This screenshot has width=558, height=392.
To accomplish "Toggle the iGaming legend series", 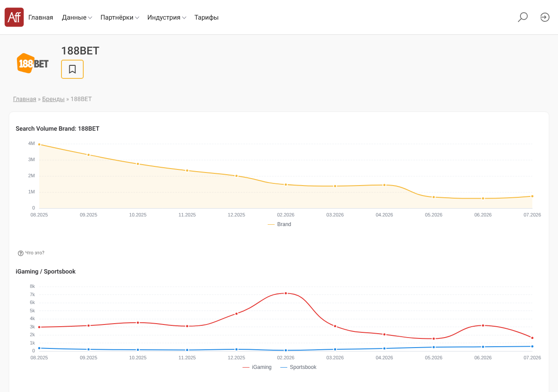I will (257, 367).
